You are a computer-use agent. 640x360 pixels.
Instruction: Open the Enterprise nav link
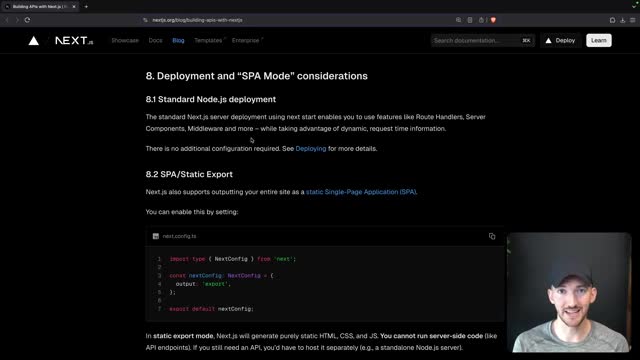coord(247,40)
